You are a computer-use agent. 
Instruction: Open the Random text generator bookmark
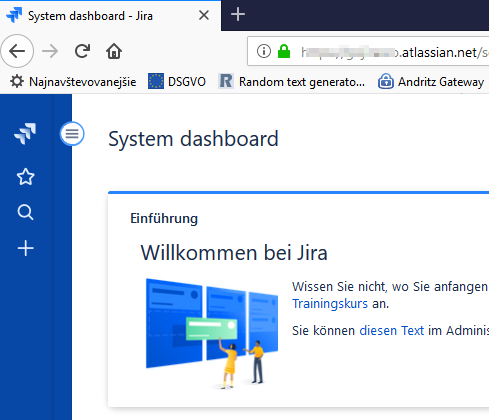292,82
